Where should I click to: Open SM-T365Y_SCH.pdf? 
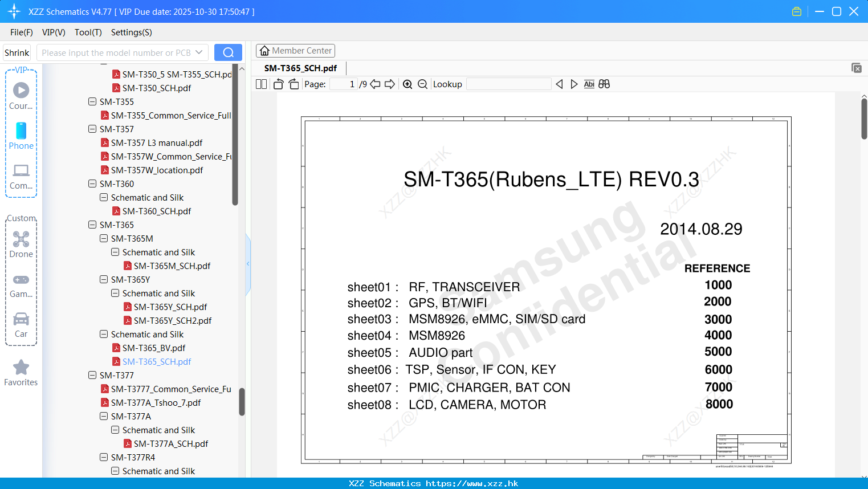click(x=170, y=307)
